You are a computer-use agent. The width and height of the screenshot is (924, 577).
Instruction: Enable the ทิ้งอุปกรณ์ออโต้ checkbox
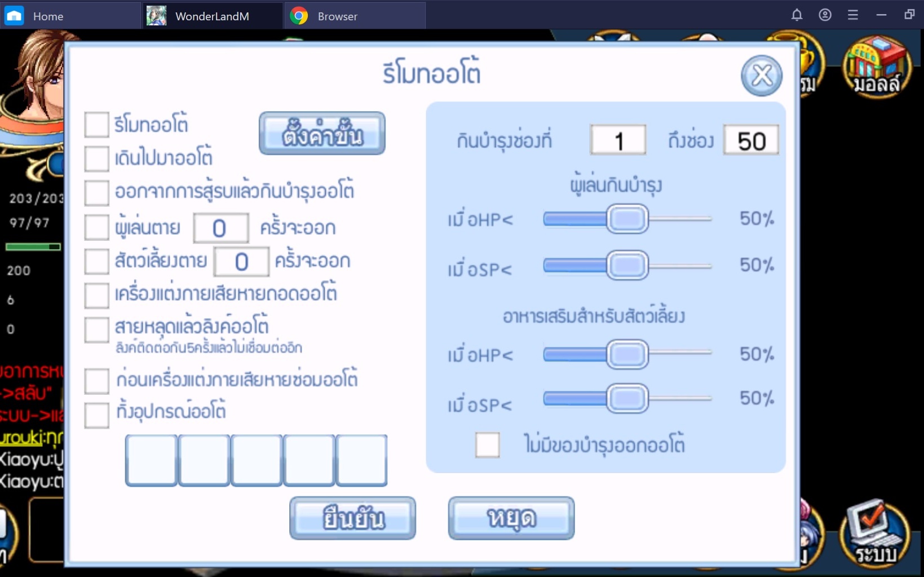[x=96, y=415]
